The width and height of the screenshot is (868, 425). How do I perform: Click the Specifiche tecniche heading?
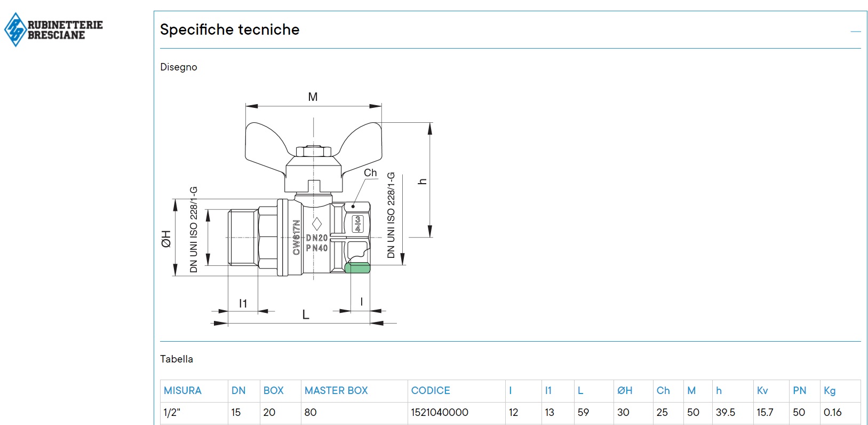click(229, 29)
